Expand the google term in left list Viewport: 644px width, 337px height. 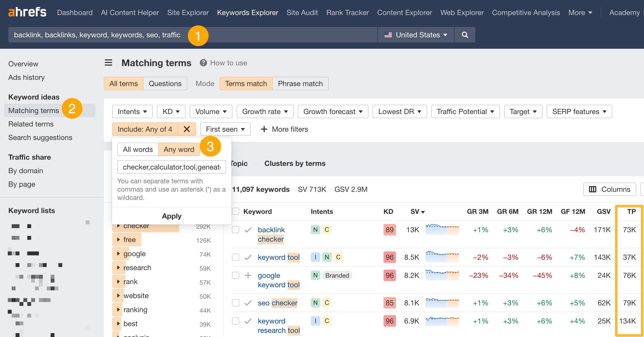click(119, 254)
